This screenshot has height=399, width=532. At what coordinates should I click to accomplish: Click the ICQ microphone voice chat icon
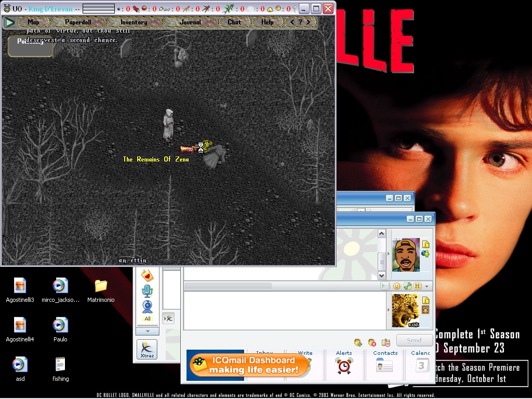coord(147,291)
